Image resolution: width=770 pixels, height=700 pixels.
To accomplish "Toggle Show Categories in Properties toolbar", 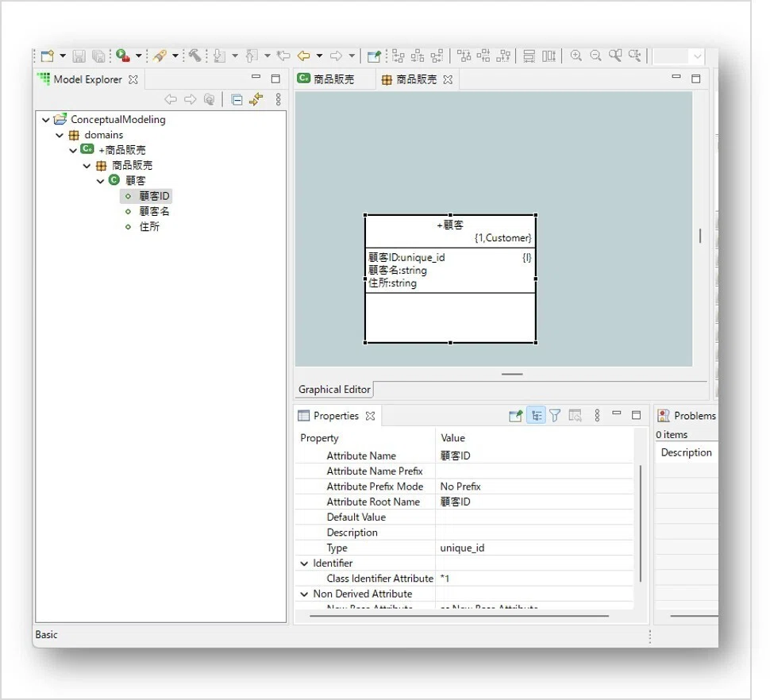I will click(x=537, y=416).
